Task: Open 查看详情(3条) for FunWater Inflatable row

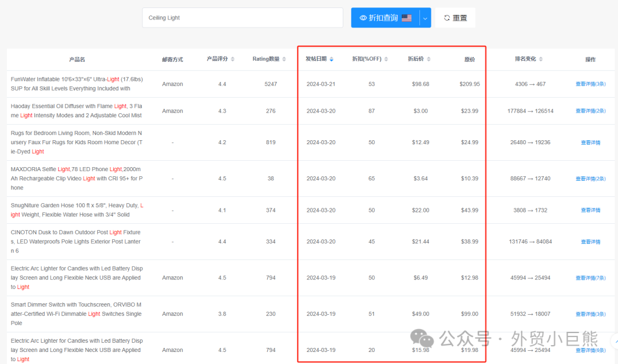Action: 591,84
